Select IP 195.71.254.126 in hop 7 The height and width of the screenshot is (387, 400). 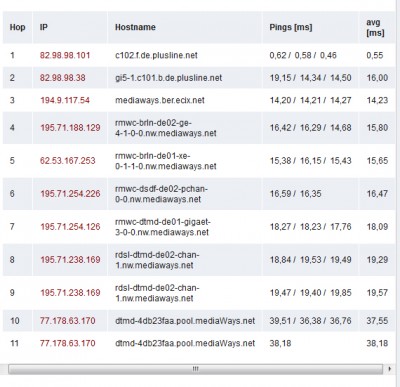(x=70, y=227)
